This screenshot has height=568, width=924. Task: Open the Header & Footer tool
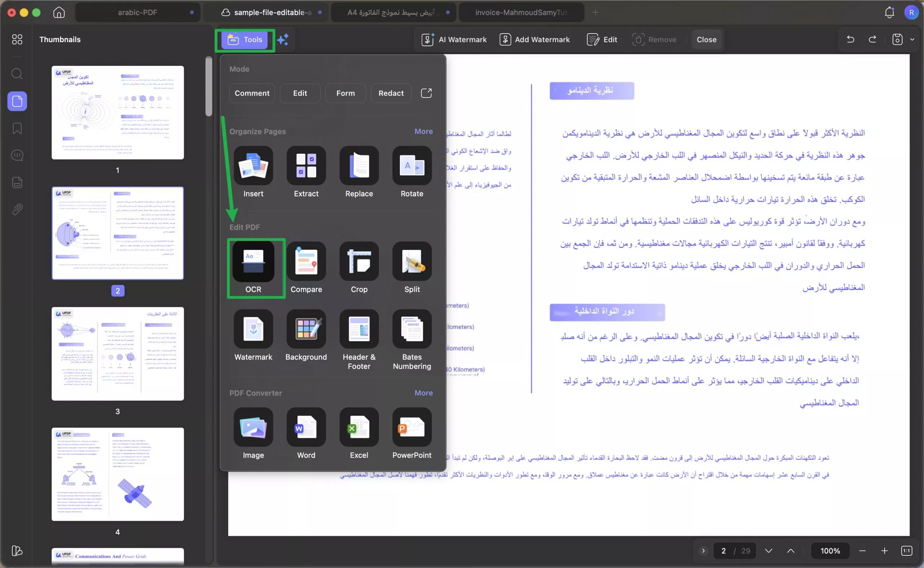coord(359,334)
